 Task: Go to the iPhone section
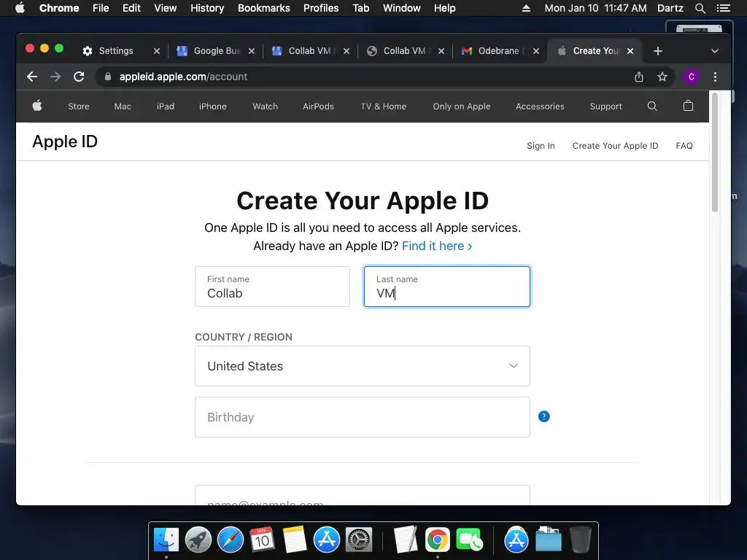[213, 106]
